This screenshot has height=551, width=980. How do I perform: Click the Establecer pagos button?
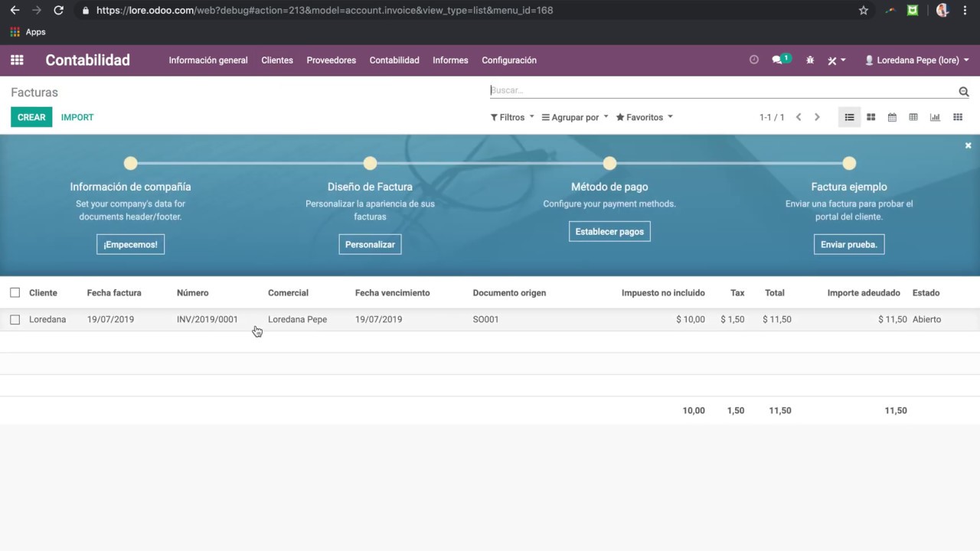point(609,231)
